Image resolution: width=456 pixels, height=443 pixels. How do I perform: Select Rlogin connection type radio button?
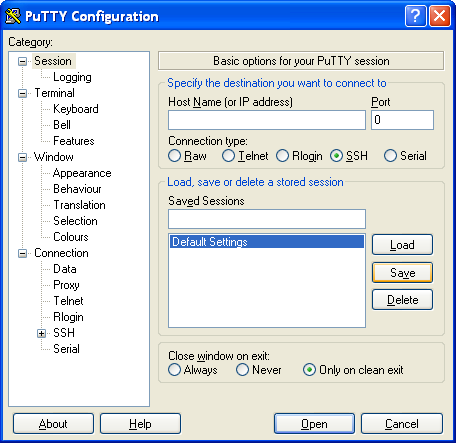[282, 156]
